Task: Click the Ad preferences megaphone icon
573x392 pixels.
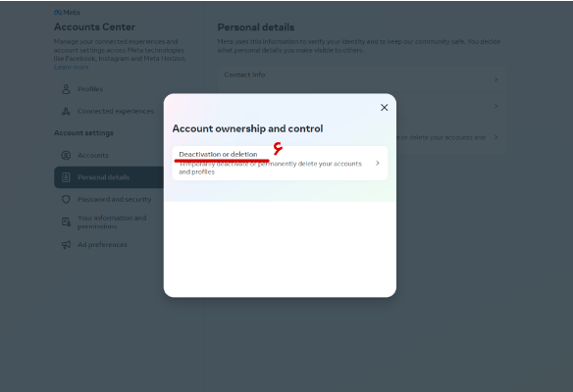Action: point(66,245)
